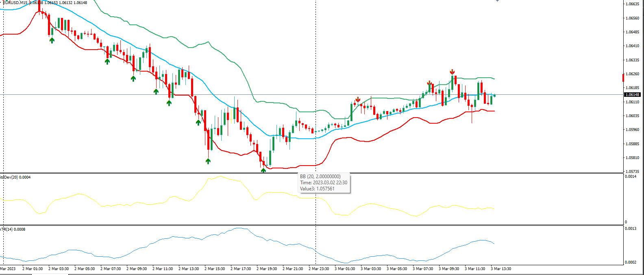
Task: Click the 3 Mar 13:30 time label
Action: (x=501, y=268)
